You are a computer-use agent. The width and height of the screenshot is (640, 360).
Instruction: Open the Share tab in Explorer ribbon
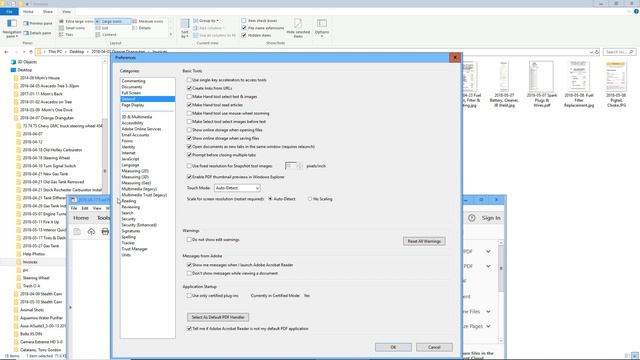[48, 12]
